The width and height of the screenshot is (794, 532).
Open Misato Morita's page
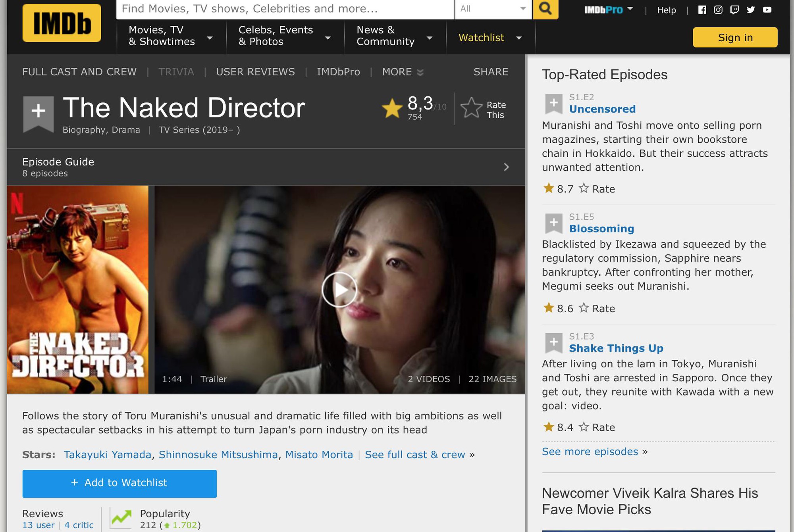tap(319, 455)
